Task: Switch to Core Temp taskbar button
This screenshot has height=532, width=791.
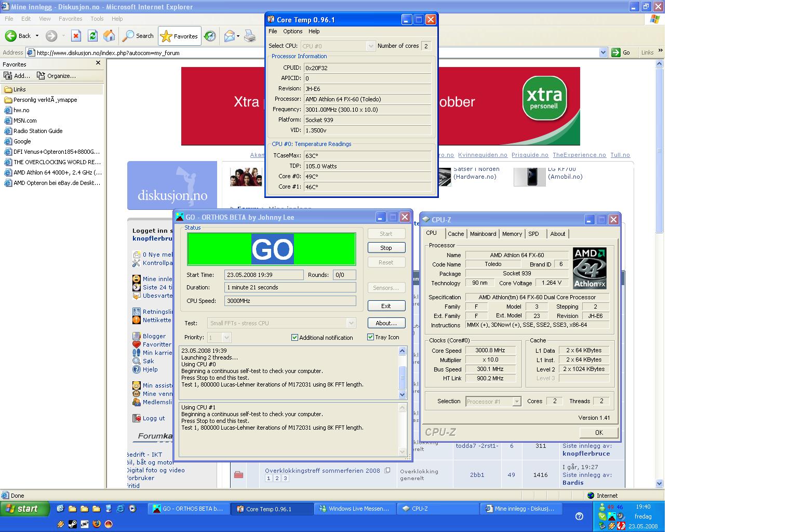Action: point(272,509)
